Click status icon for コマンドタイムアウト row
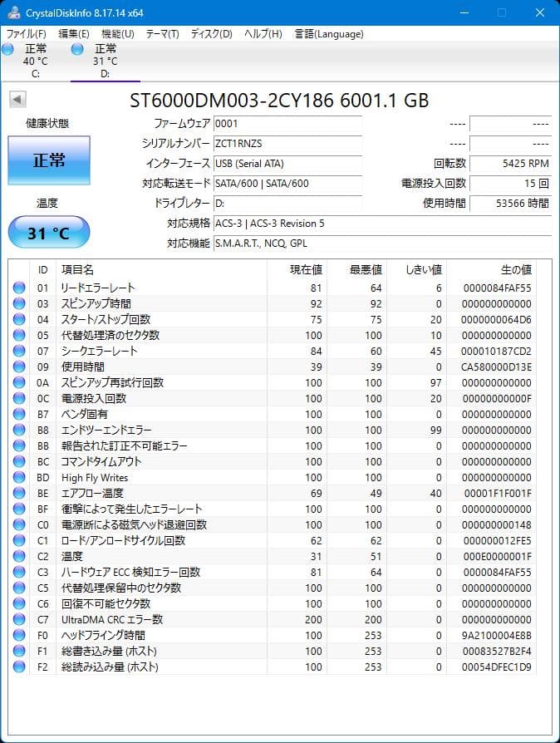Screen dimensions: 560x743 point(19,461)
